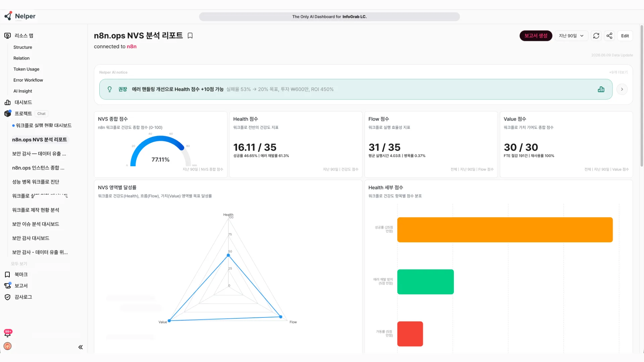
Task: Click the 북마크 icon in sidebar
Action: pyautogui.click(x=7, y=275)
